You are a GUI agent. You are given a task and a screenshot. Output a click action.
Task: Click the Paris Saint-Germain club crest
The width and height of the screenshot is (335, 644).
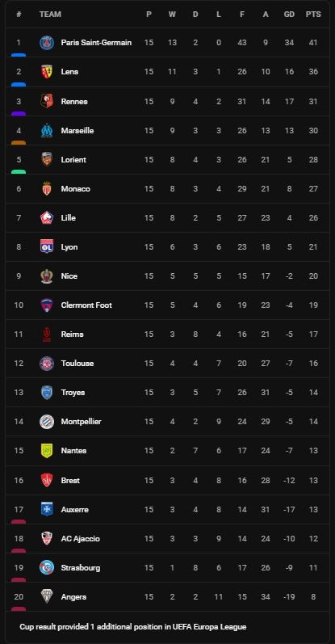(47, 42)
